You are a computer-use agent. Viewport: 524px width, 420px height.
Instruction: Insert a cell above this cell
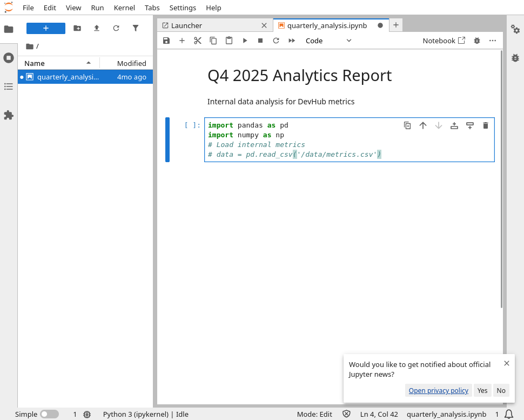pos(454,125)
